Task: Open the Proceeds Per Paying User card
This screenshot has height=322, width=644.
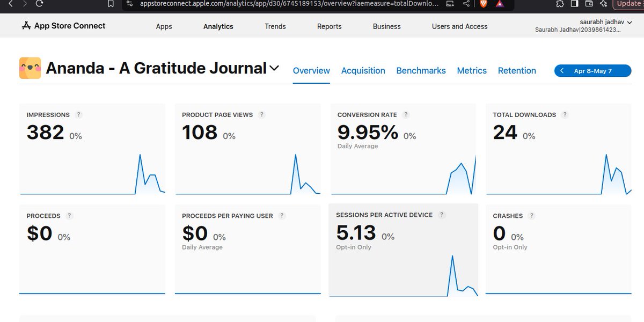Action: 248,250
